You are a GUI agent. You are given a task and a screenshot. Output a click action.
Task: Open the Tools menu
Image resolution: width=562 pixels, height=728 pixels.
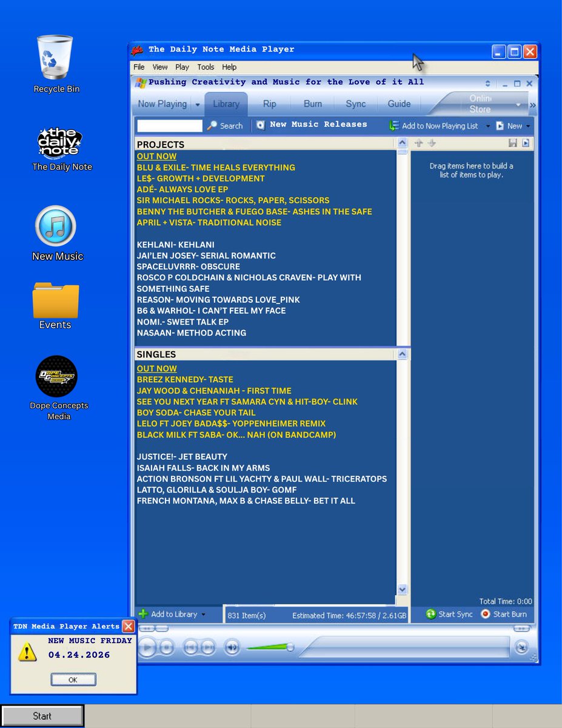[x=206, y=67]
